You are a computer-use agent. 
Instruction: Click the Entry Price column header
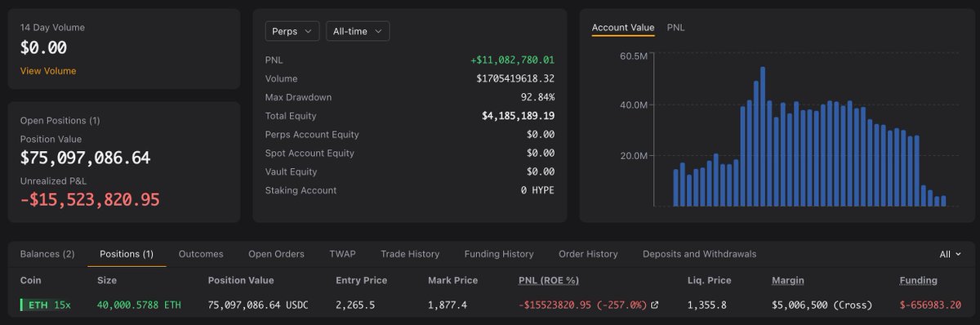click(362, 280)
